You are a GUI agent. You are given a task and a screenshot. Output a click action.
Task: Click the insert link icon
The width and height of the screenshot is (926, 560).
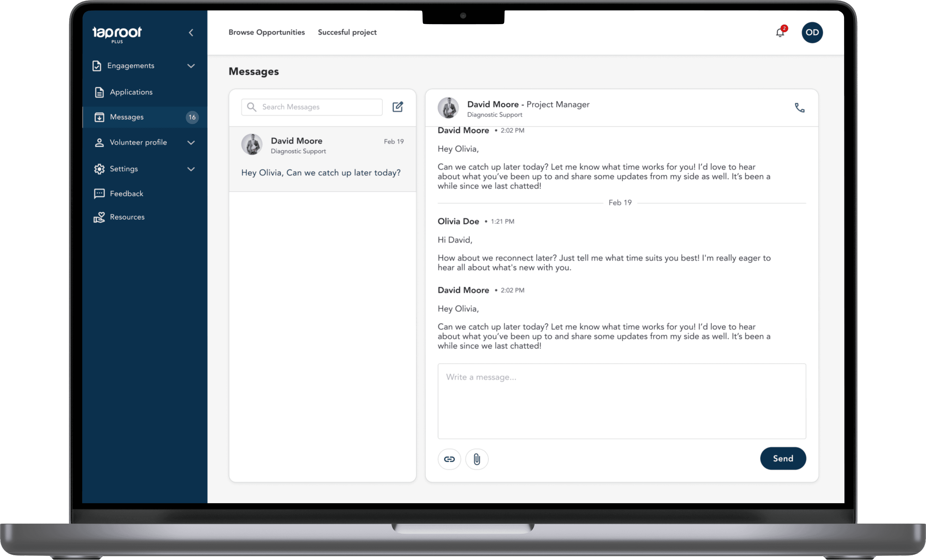coord(449,459)
